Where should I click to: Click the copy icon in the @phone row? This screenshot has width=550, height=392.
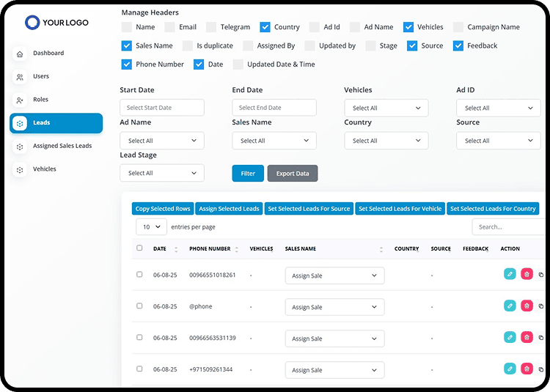(541, 306)
